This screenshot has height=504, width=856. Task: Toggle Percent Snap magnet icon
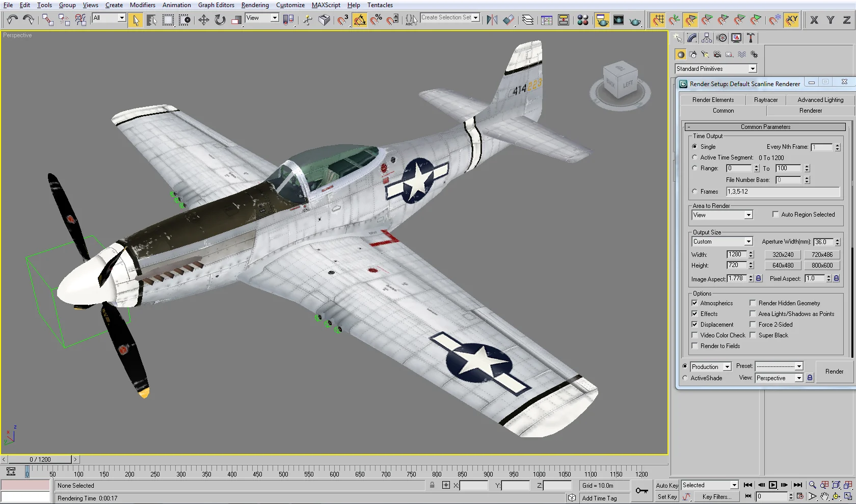click(376, 20)
